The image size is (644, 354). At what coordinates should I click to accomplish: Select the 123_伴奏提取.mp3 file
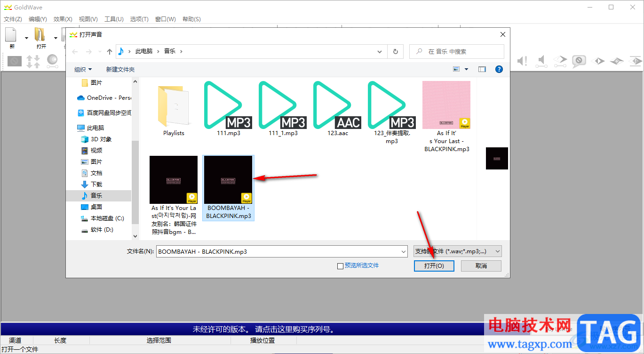tap(392, 113)
